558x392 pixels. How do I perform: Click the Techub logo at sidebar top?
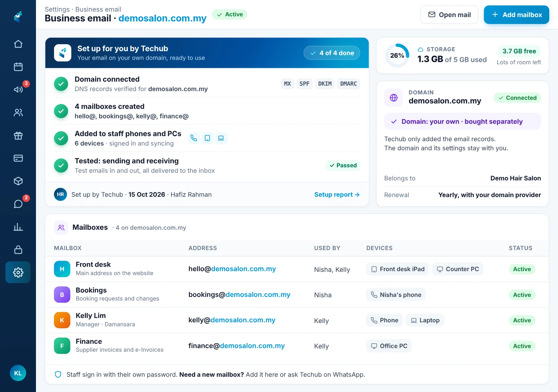(x=18, y=16)
